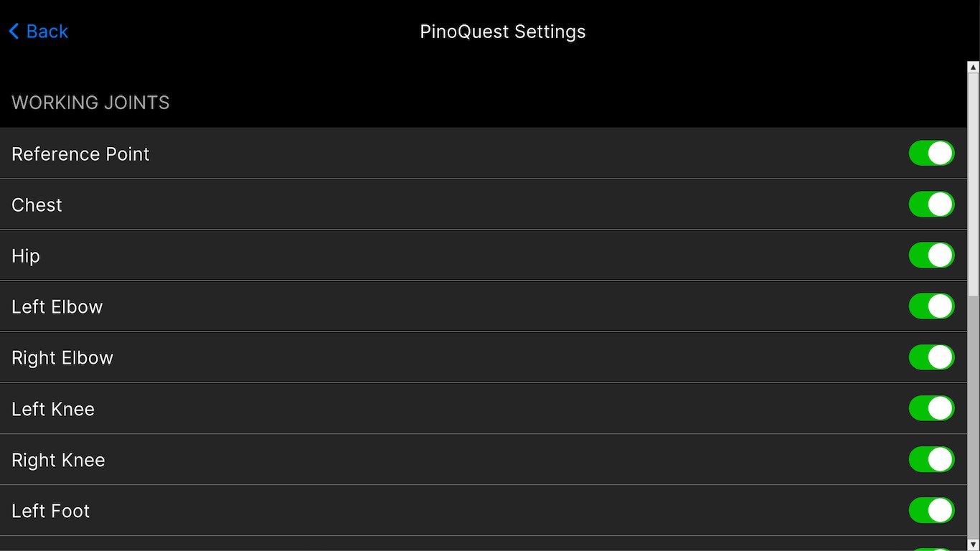Click the Hip row label
The height and width of the screenshot is (551, 980).
(26, 256)
